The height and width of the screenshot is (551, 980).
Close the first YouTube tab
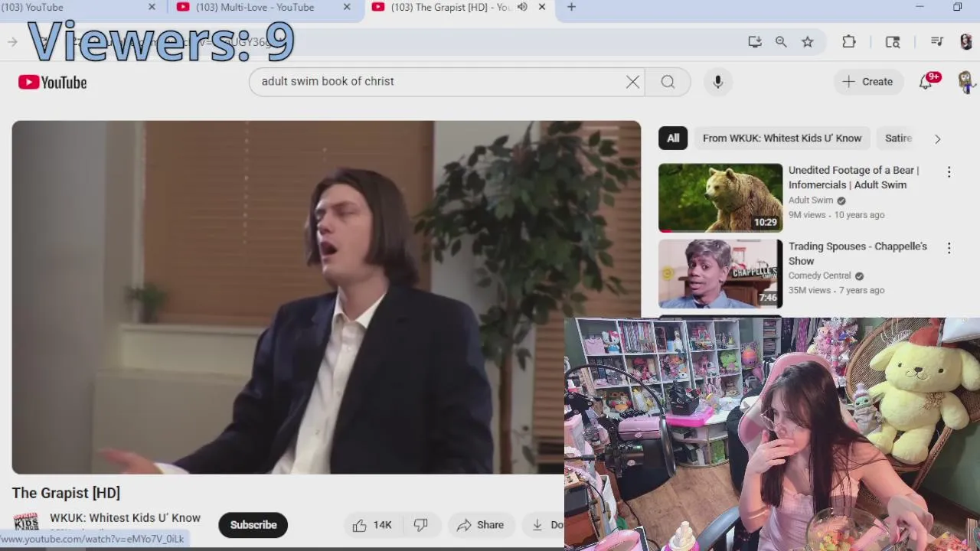click(x=152, y=7)
